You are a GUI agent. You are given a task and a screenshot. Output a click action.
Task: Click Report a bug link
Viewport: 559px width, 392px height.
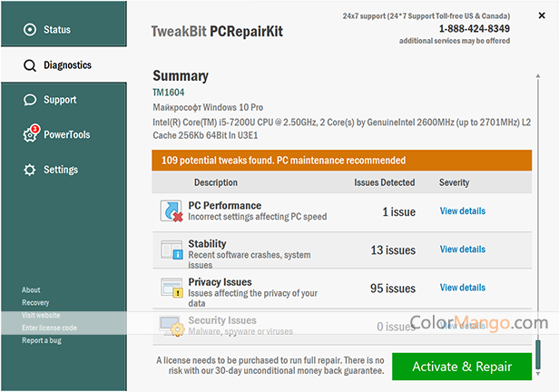(x=42, y=340)
